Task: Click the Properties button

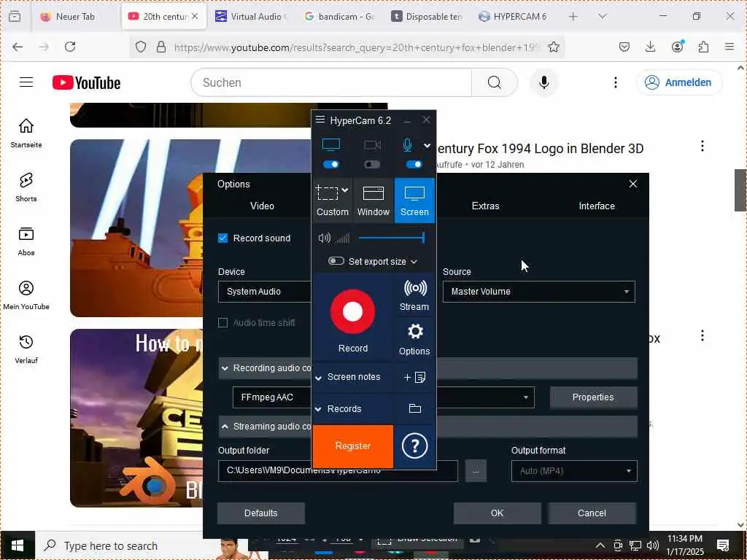Action: coord(593,397)
